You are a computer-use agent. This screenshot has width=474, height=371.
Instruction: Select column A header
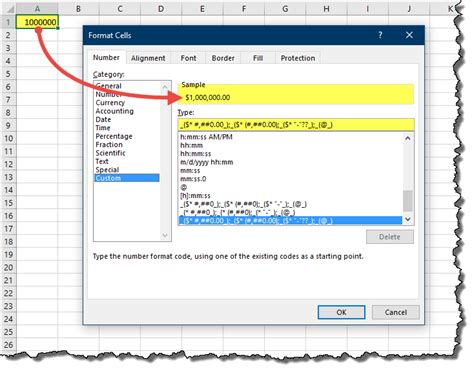(37, 9)
